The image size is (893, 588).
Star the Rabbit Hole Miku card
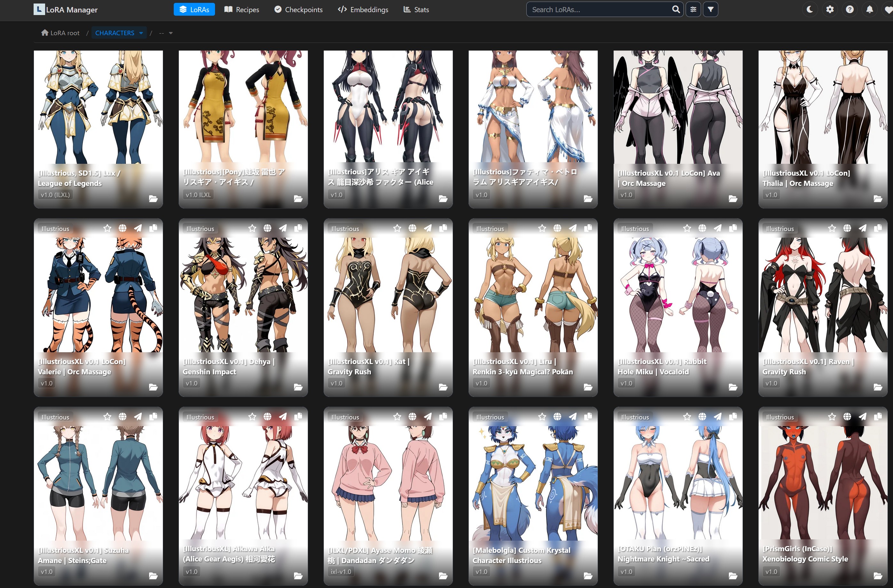pos(687,228)
